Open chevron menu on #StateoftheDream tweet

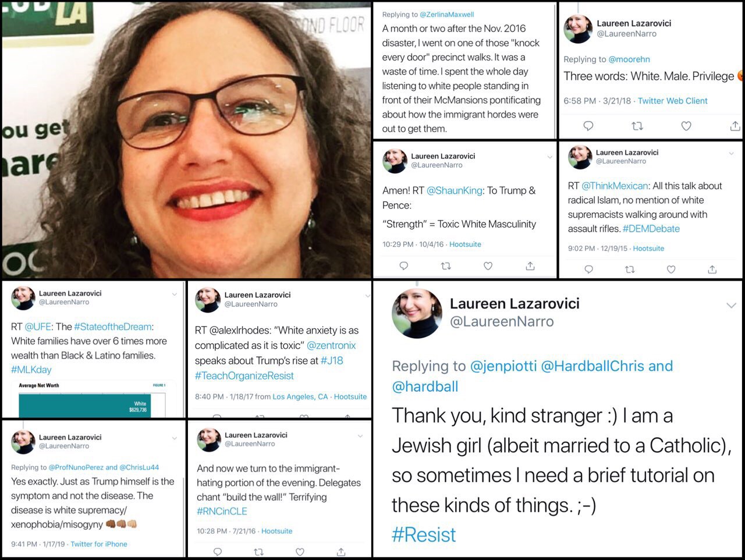tap(174, 295)
